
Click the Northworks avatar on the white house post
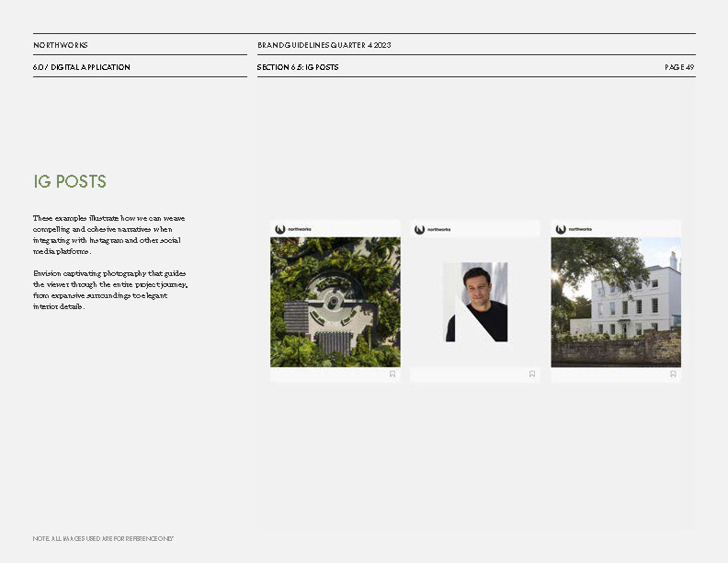tap(561, 229)
